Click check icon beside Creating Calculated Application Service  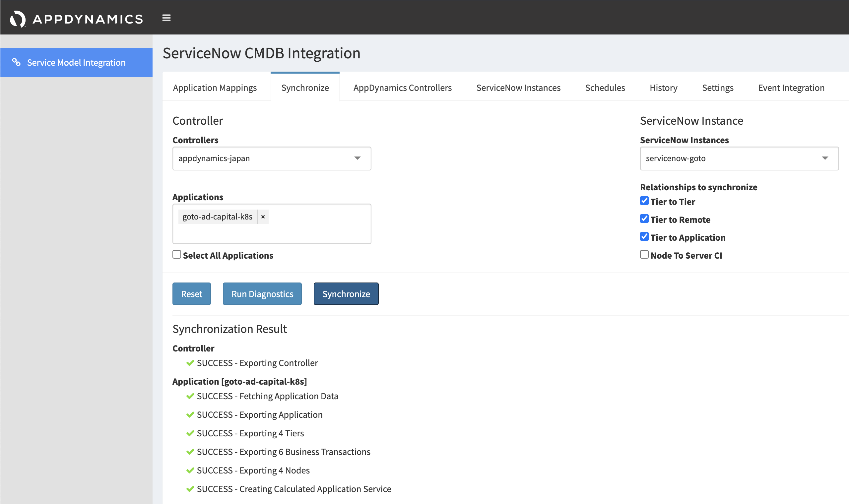[190, 489]
